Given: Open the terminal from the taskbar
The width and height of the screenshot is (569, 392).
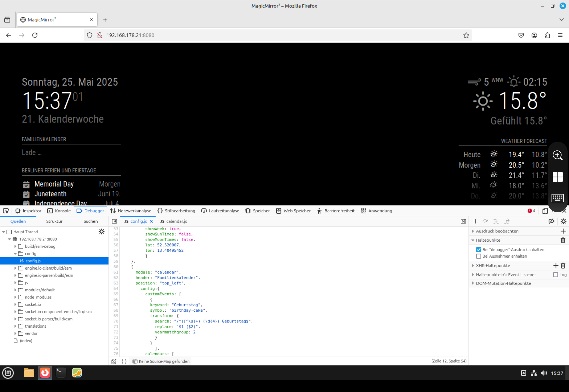Looking at the screenshot, I should click(x=61, y=373).
